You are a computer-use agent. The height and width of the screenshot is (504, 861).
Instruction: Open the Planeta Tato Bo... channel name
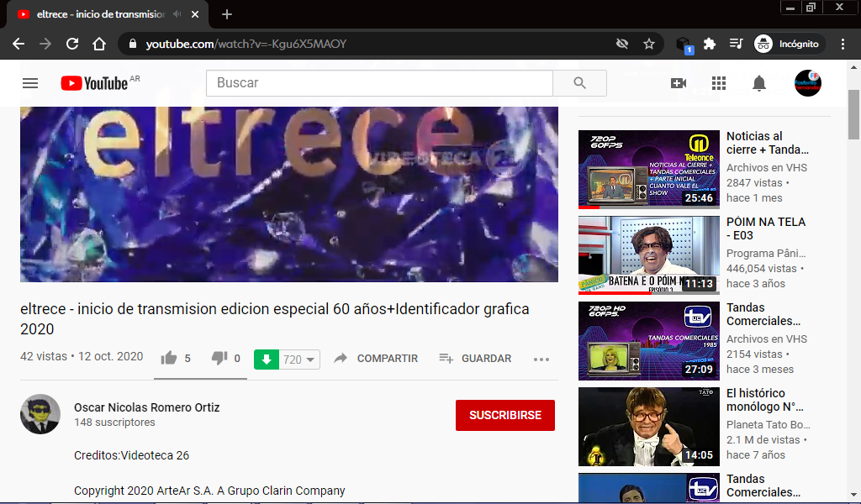tap(769, 424)
